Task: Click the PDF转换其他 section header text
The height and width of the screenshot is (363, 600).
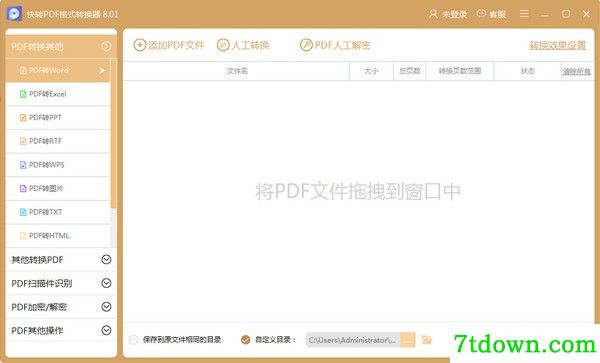Action: click(x=37, y=47)
